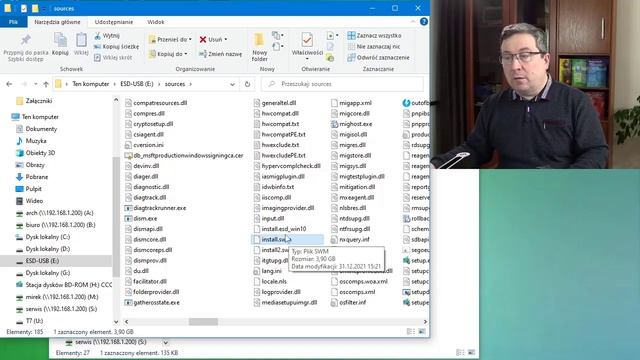Open drive dropdown in background window
This screenshot has height=360, width=640.
point(165,342)
